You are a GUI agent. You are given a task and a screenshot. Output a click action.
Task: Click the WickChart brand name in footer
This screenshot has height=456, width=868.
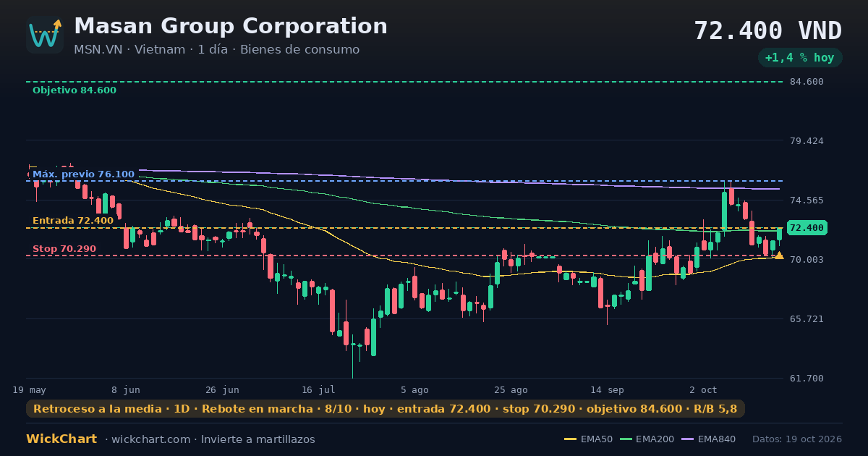coord(61,439)
